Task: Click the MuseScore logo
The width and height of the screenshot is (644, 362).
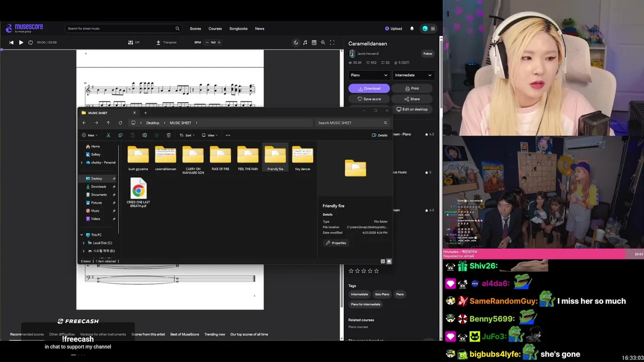Action: (x=25, y=28)
